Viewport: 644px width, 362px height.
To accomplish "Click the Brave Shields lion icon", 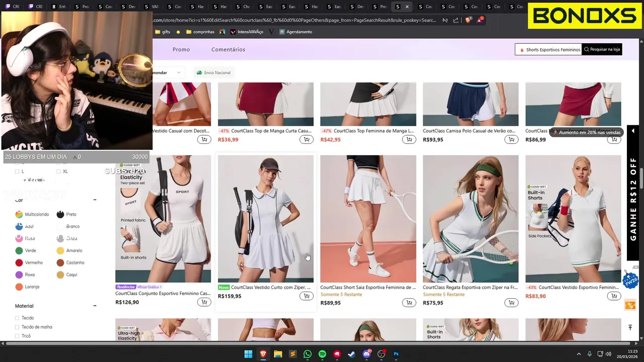I will [468, 20].
